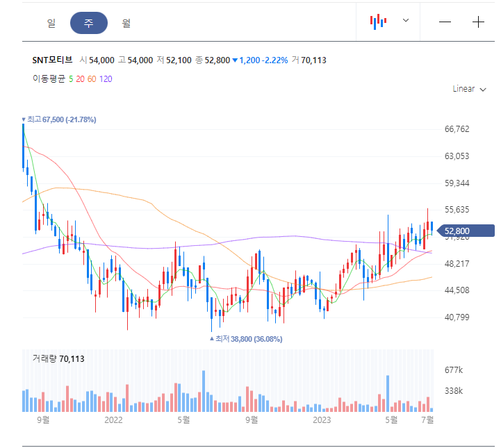Click the 55,635 price axis label
Viewport: 501px width, 448px height.
[457, 210]
